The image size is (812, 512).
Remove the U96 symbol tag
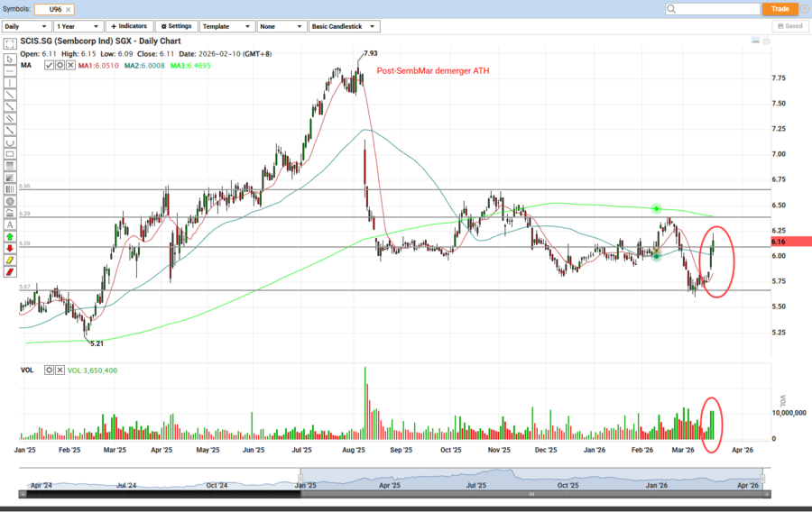coord(69,9)
